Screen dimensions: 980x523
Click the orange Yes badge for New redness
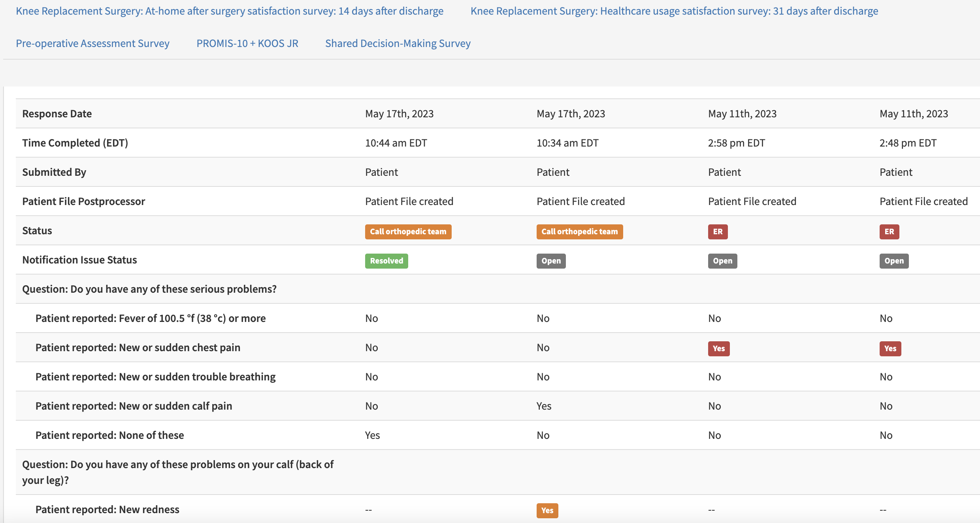pos(547,510)
